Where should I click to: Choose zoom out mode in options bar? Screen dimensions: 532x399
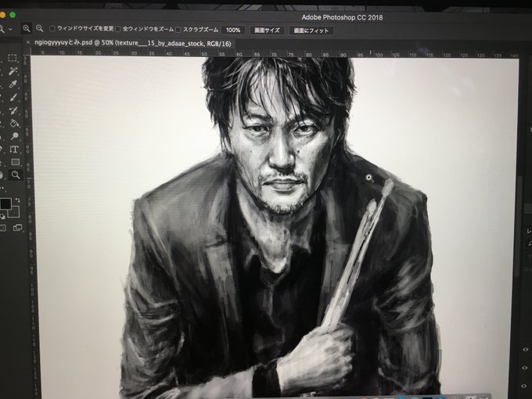click(x=39, y=29)
